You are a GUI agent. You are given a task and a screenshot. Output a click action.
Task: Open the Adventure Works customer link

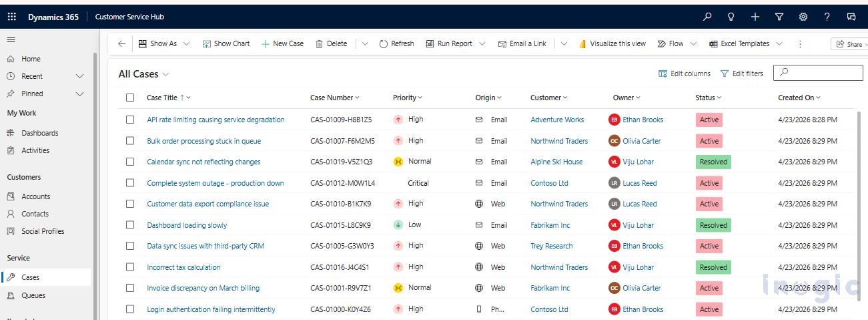(x=557, y=120)
